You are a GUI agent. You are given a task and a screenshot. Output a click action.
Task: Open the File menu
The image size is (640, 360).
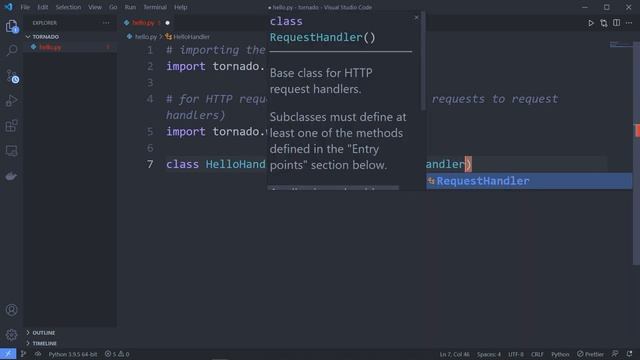tap(25, 7)
